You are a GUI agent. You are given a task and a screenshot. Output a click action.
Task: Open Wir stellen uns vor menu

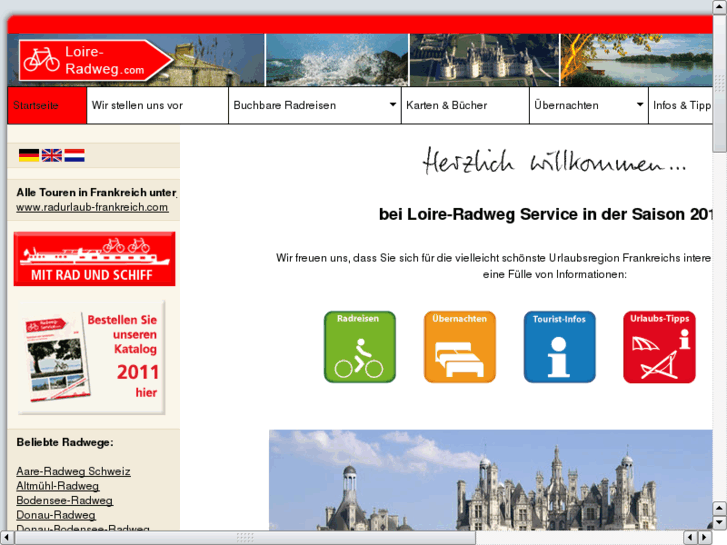pos(158,105)
